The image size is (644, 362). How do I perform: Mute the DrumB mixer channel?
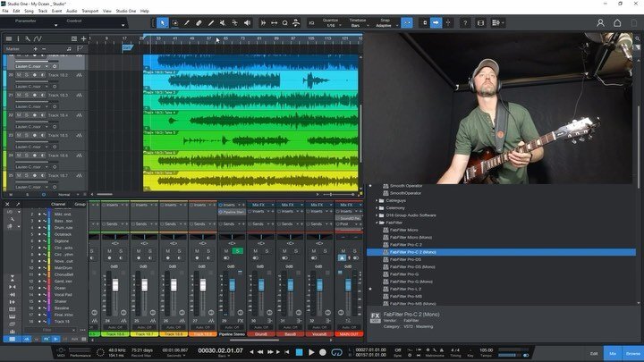[x=255, y=251]
